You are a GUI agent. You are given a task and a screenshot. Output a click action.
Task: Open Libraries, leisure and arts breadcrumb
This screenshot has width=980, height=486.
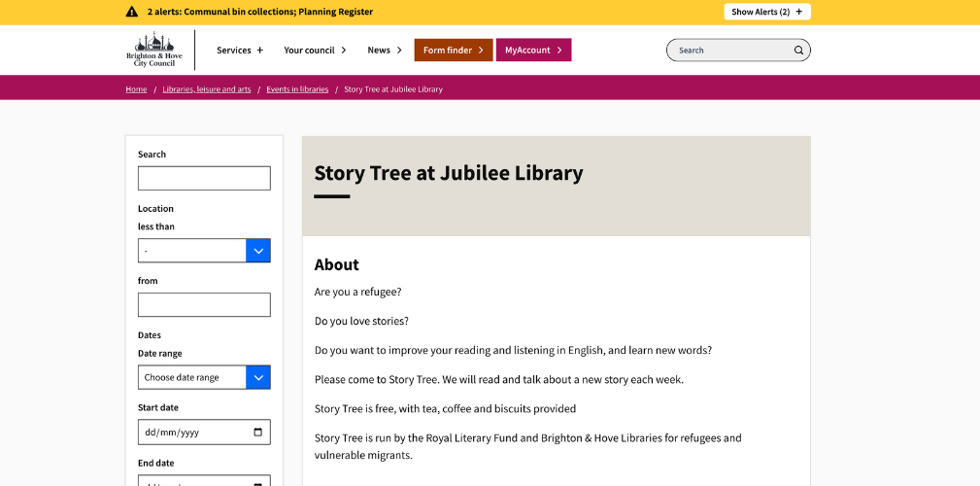[206, 89]
